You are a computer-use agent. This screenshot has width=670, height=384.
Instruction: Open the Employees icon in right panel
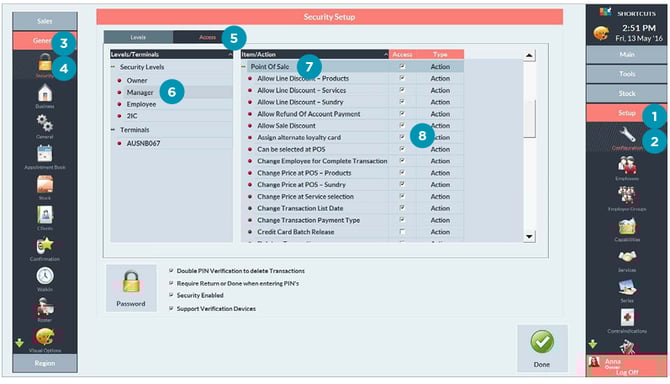pos(627,166)
